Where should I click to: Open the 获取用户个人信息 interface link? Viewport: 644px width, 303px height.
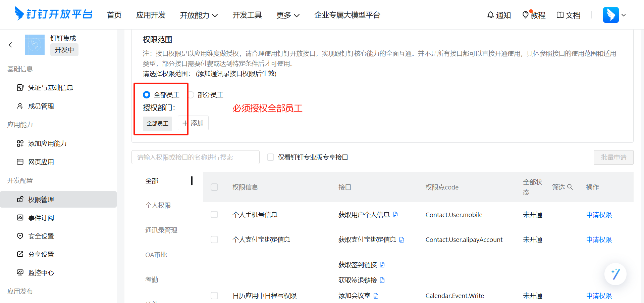(364, 215)
